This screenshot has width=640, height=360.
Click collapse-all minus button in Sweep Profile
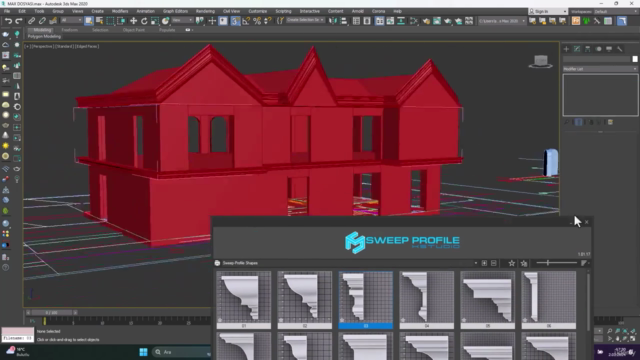(493, 263)
